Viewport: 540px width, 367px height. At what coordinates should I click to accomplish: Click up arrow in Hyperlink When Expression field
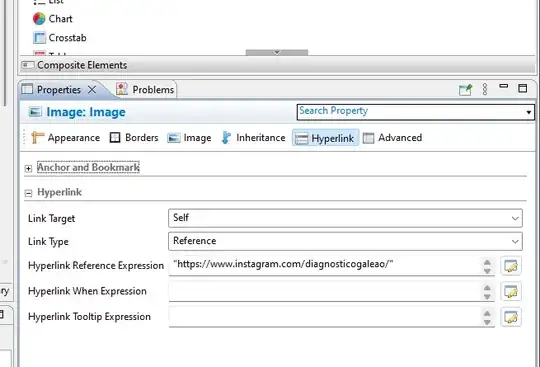pos(487,288)
